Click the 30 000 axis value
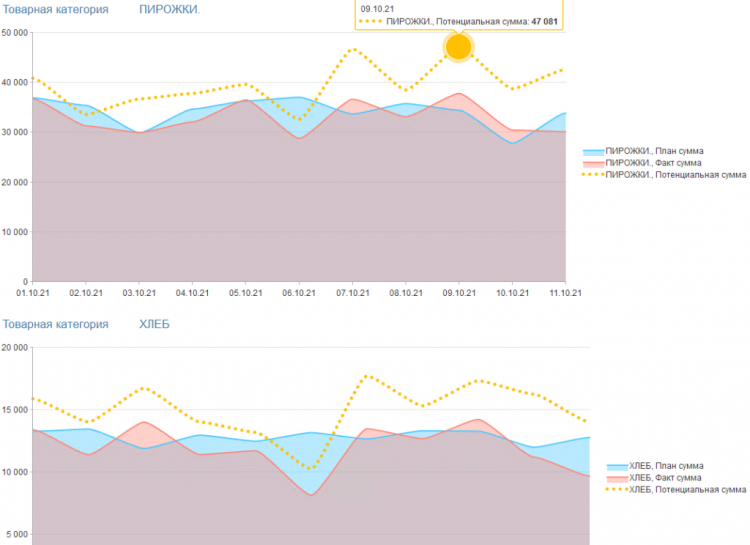This screenshot has width=750, height=545. [x=14, y=133]
